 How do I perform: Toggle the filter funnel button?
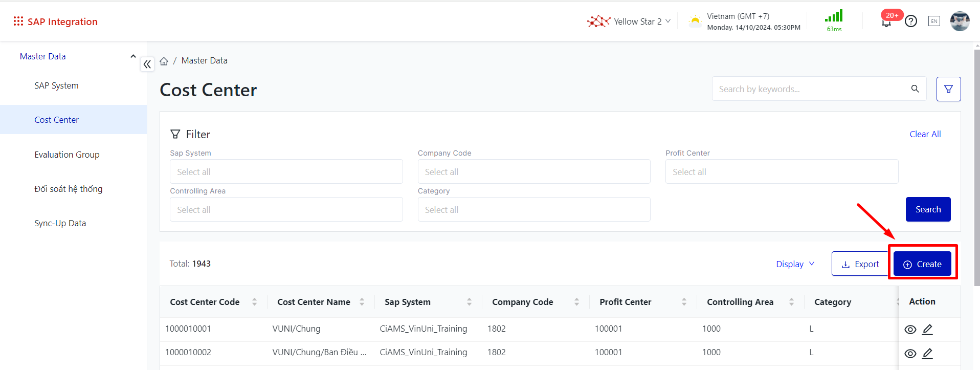948,89
